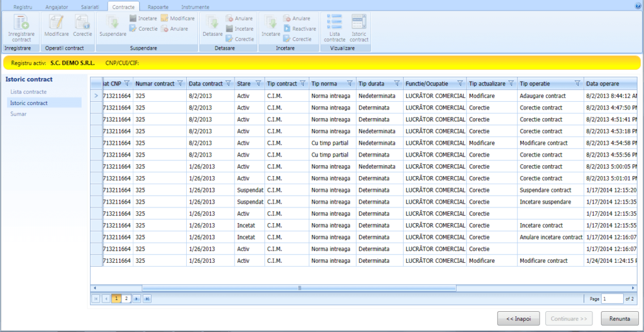This screenshot has width=644, height=332.
Task: Switch to the Angajator tab
Action: click(57, 7)
